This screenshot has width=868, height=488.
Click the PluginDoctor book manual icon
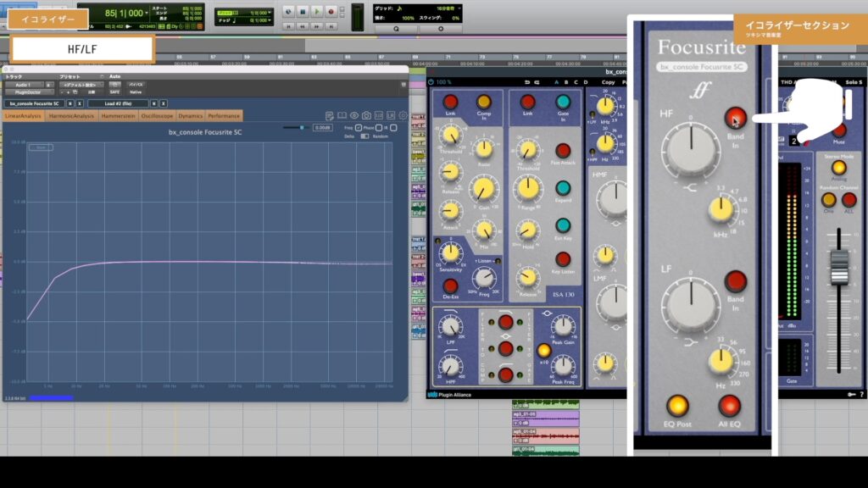(342, 115)
